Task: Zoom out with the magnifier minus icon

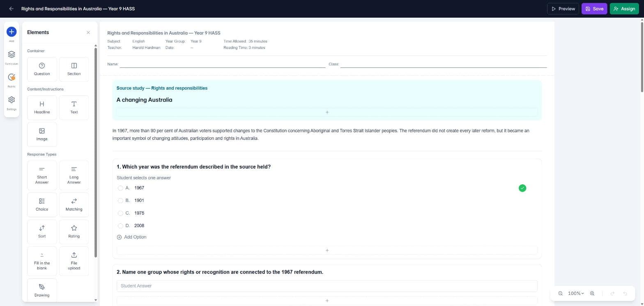Action: (x=561, y=293)
